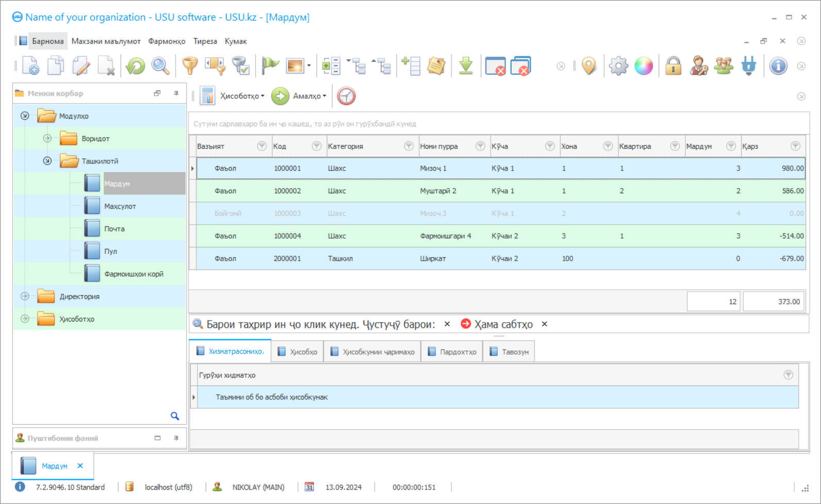Click the close all windows icon
Image resolution: width=821 pixels, height=504 pixels.
tap(521, 66)
